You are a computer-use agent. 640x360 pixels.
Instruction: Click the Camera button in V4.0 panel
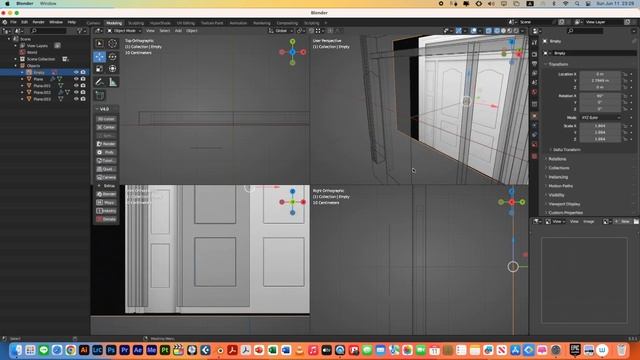tap(106, 178)
